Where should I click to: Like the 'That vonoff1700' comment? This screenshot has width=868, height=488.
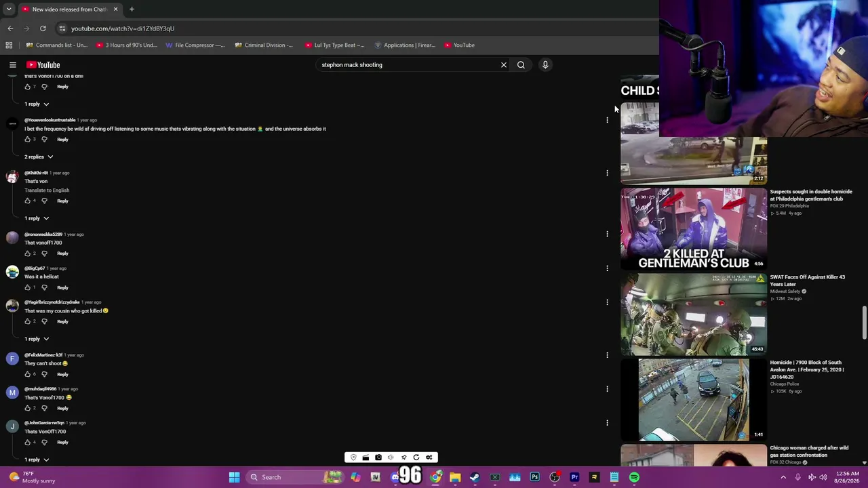click(28, 253)
